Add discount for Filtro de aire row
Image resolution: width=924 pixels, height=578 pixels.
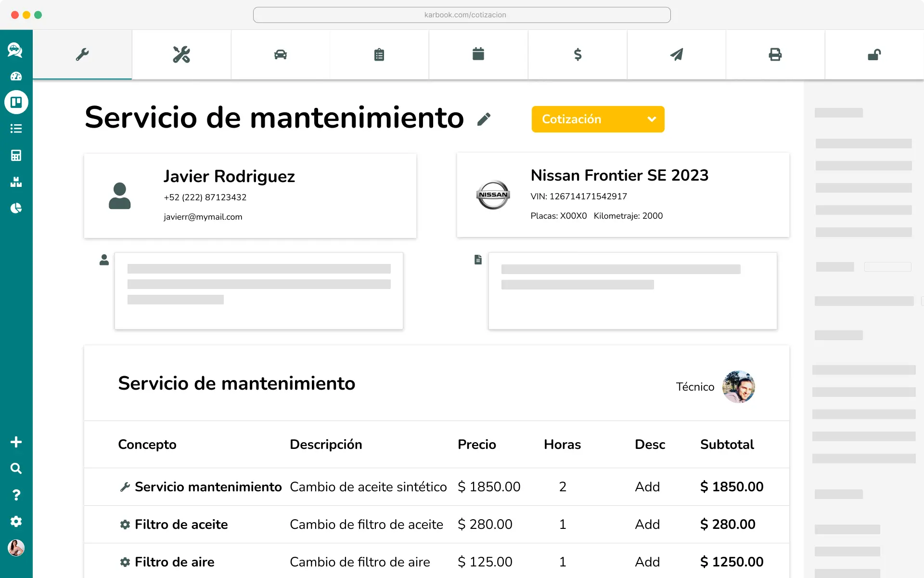pyautogui.click(x=647, y=562)
